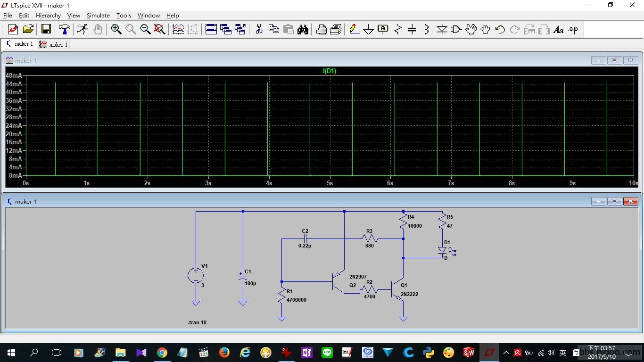Minimize the schematic maker-1 window
Image resolution: width=644 pixels, height=362 pixels.
598,201
